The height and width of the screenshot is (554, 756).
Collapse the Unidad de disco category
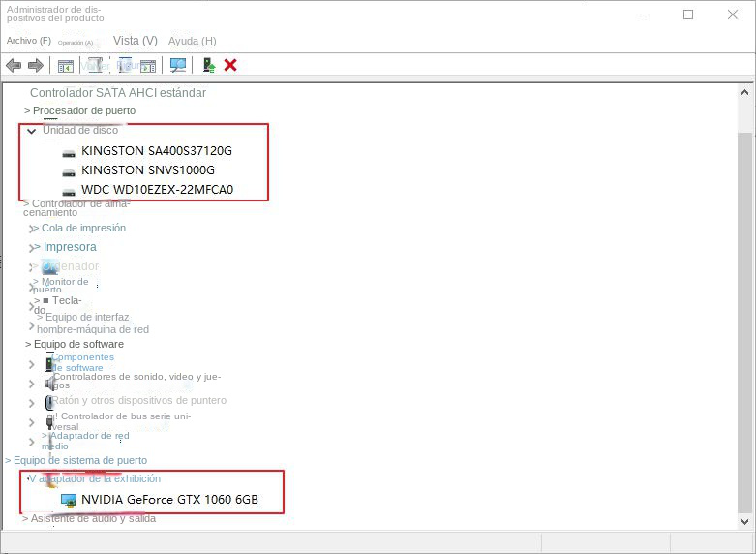31,131
